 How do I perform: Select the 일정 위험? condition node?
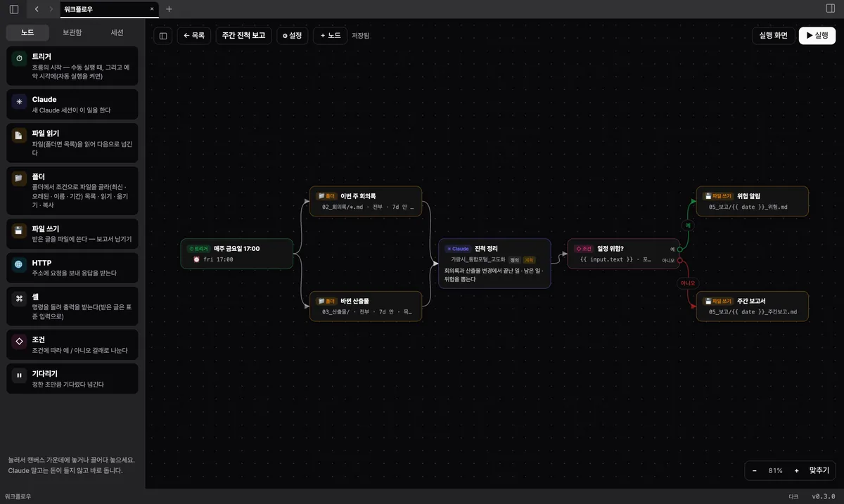click(x=624, y=254)
